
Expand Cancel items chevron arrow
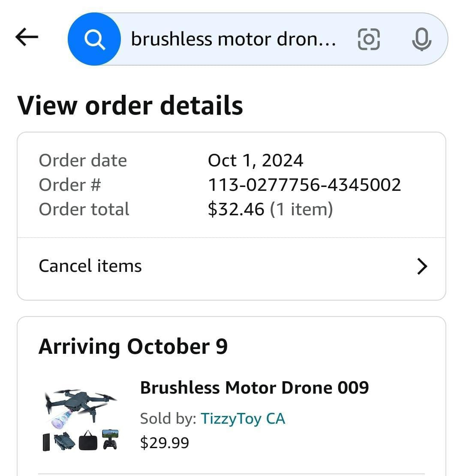tap(422, 266)
